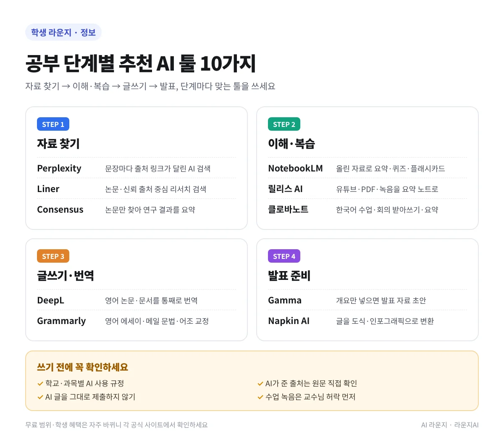The image size is (504, 448).
Task: Click description 한국어 수업·회의 받아쓰기·요약
Action: tap(387, 210)
